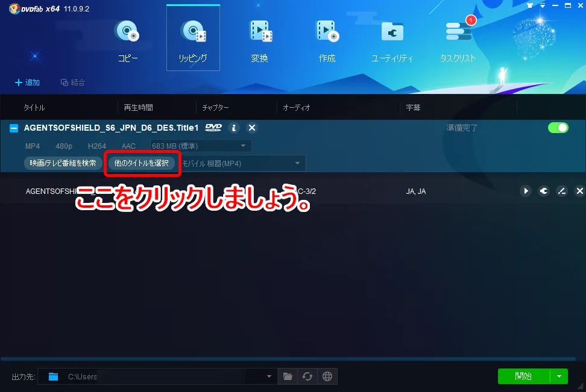The width and height of the screenshot is (586, 392).
Task: Click the red notification badge on Task List
Action: coord(471,20)
